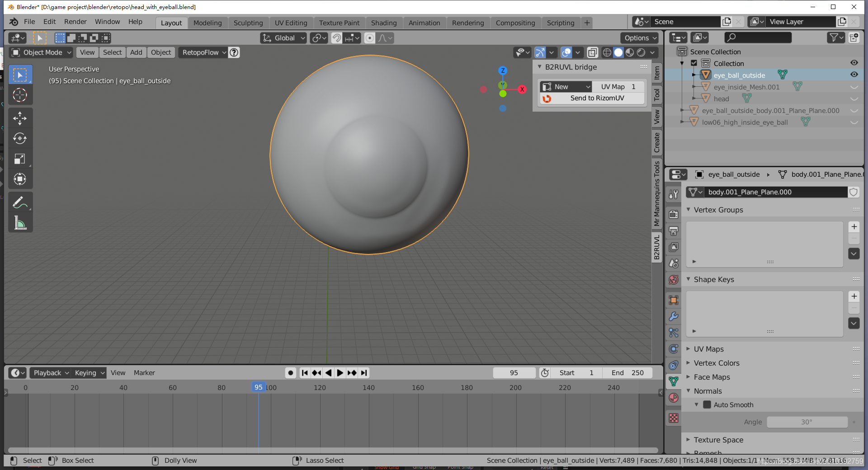The height and width of the screenshot is (470, 868).
Task: Open the Item sidebar tab
Action: click(657, 73)
